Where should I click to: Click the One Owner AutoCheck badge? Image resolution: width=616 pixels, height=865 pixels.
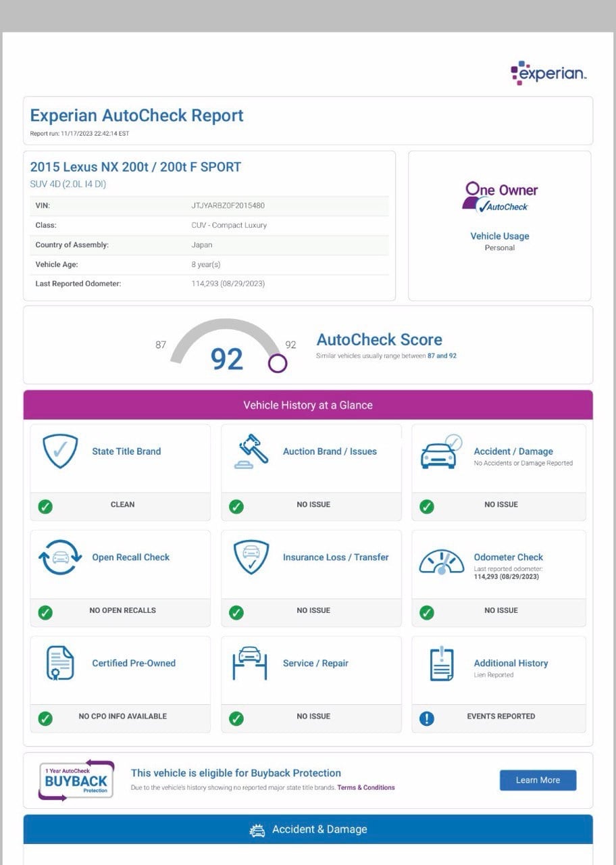pyautogui.click(x=500, y=197)
